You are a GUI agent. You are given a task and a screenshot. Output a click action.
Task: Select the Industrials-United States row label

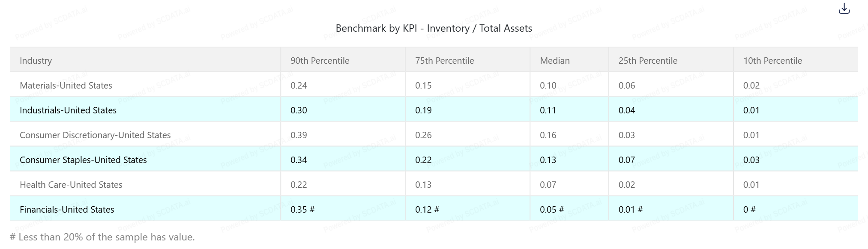point(68,110)
